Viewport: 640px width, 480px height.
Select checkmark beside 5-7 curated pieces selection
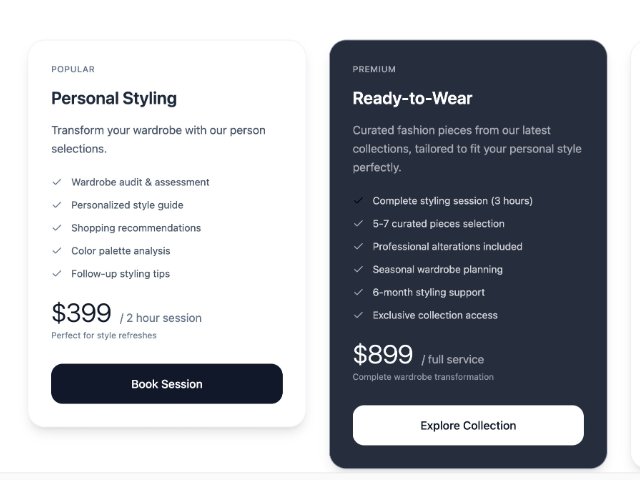[358, 224]
